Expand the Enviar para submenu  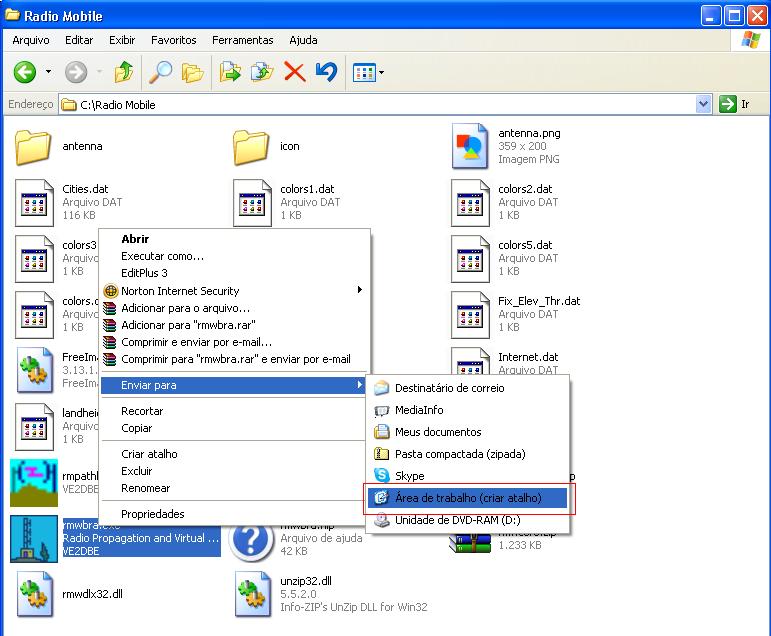tap(233, 385)
